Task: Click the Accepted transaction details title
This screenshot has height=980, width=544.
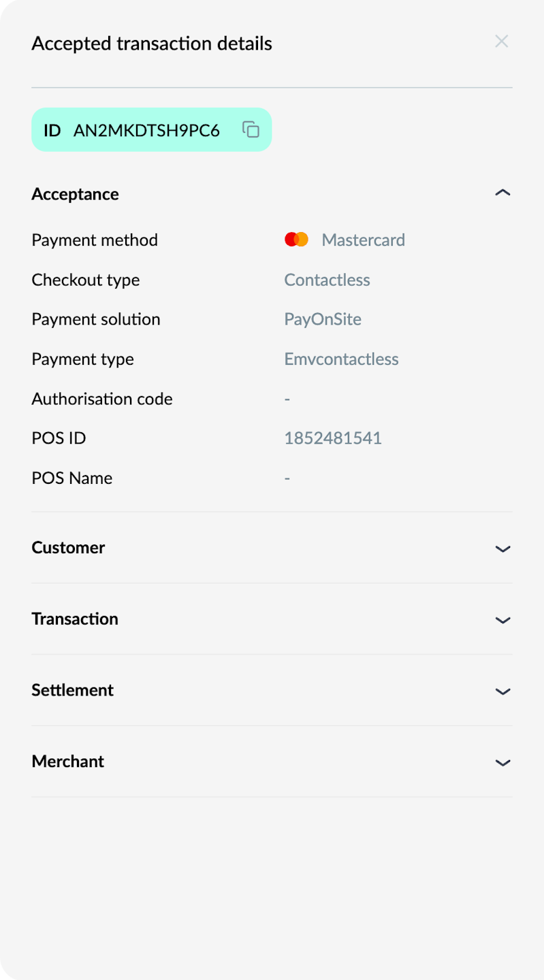Action: 152,44
